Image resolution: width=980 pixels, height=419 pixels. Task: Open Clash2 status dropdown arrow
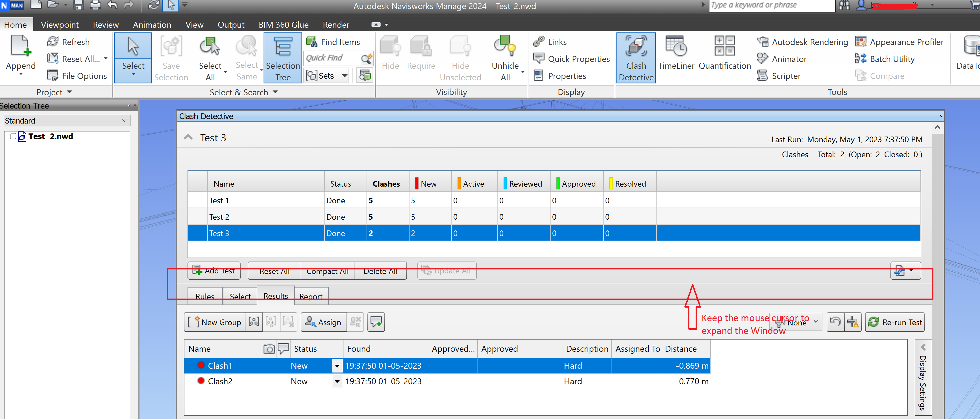pyautogui.click(x=337, y=381)
